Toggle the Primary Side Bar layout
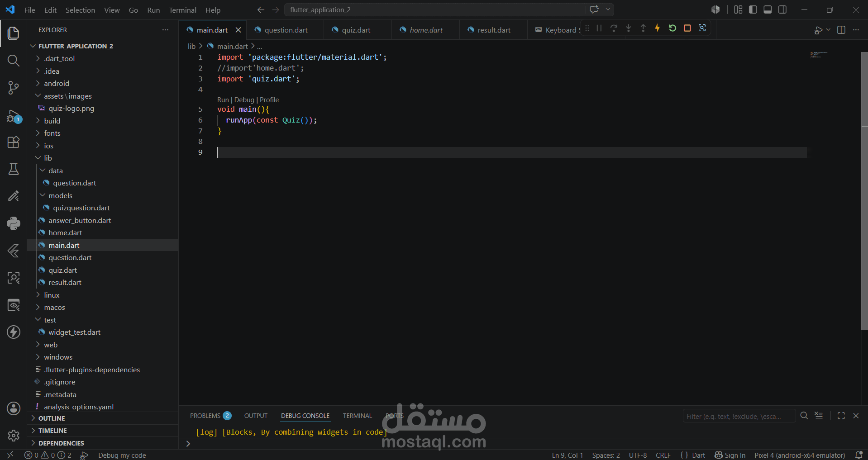Viewport: 868px width, 460px height. [x=753, y=9]
